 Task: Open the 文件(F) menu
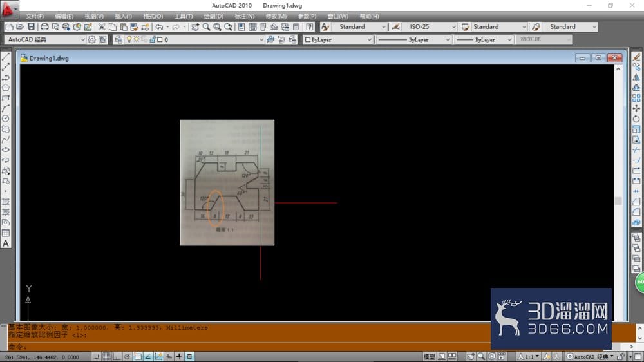click(35, 17)
